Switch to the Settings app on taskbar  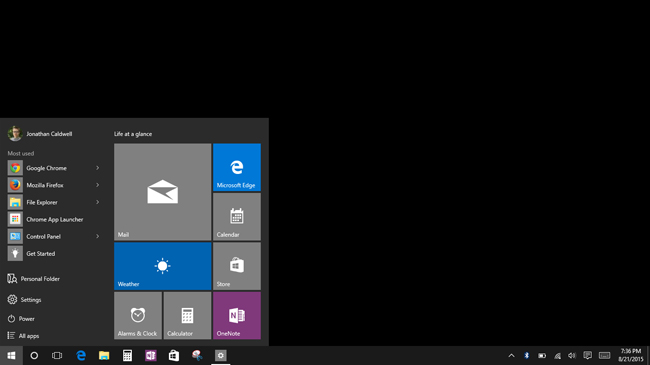[221, 355]
